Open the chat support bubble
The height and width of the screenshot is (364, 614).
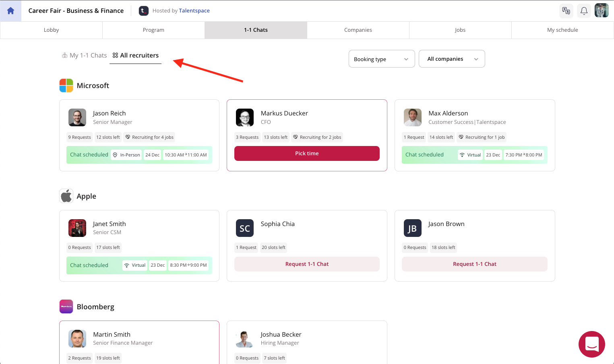592,344
